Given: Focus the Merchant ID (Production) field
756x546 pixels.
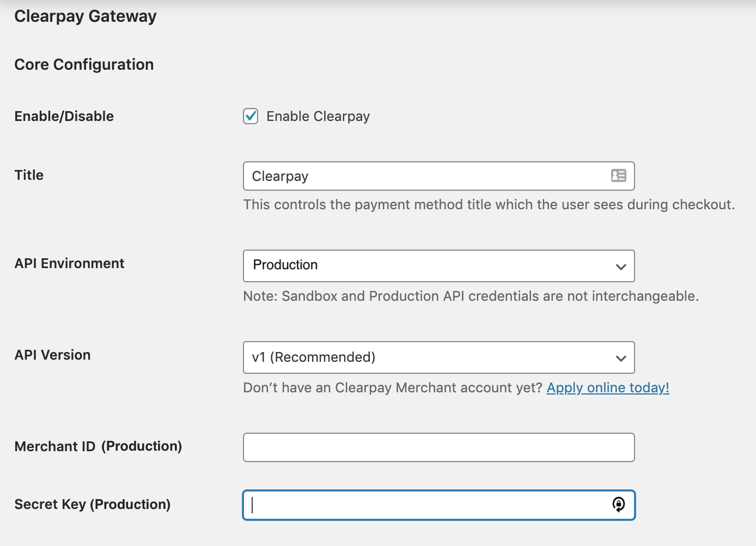Looking at the screenshot, I should 439,447.
